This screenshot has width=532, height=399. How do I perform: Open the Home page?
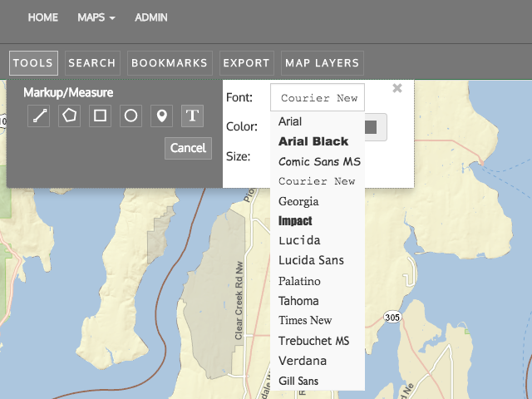pos(43,17)
